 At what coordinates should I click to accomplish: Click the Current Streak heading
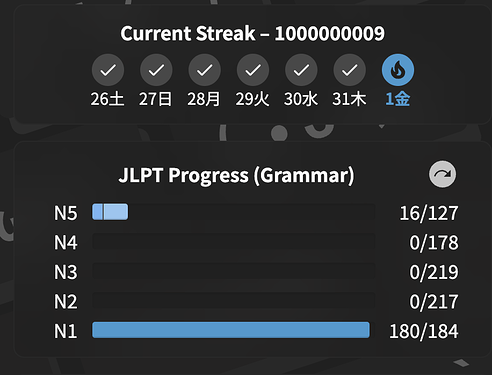[x=252, y=33]
